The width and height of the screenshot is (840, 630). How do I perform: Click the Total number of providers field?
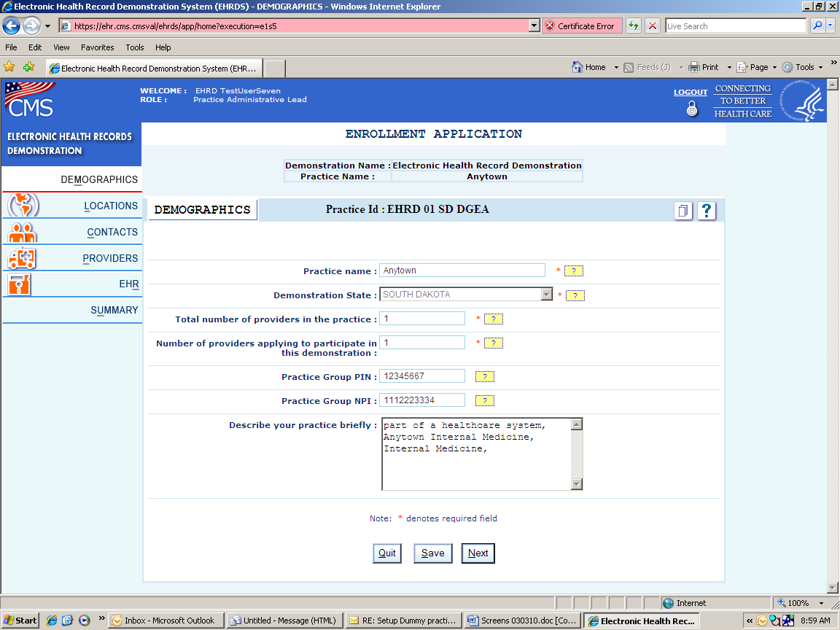(422, 319)
